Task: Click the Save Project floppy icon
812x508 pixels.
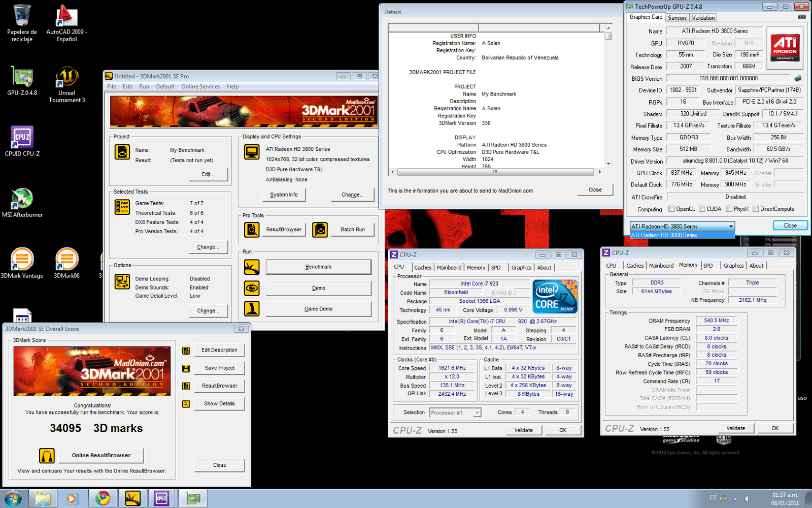Action: [x=186, y=368]
